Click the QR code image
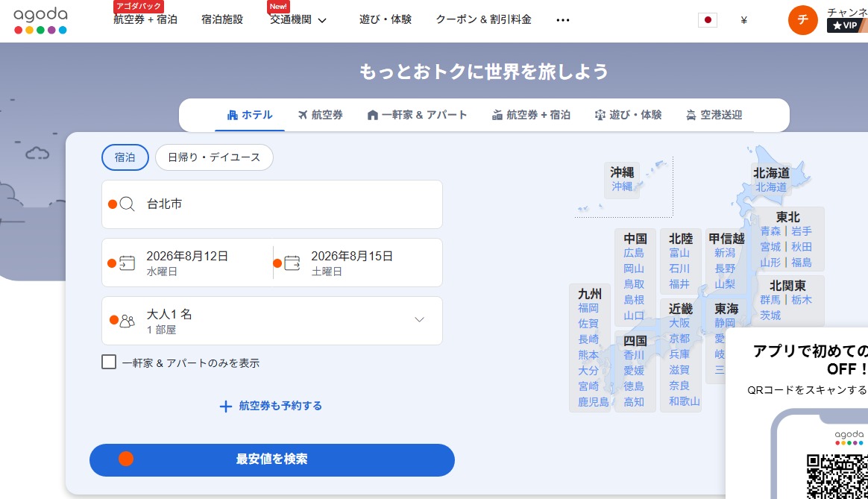Image resolution: width=868 pixels, height=499 pixels. click(837, 477)
